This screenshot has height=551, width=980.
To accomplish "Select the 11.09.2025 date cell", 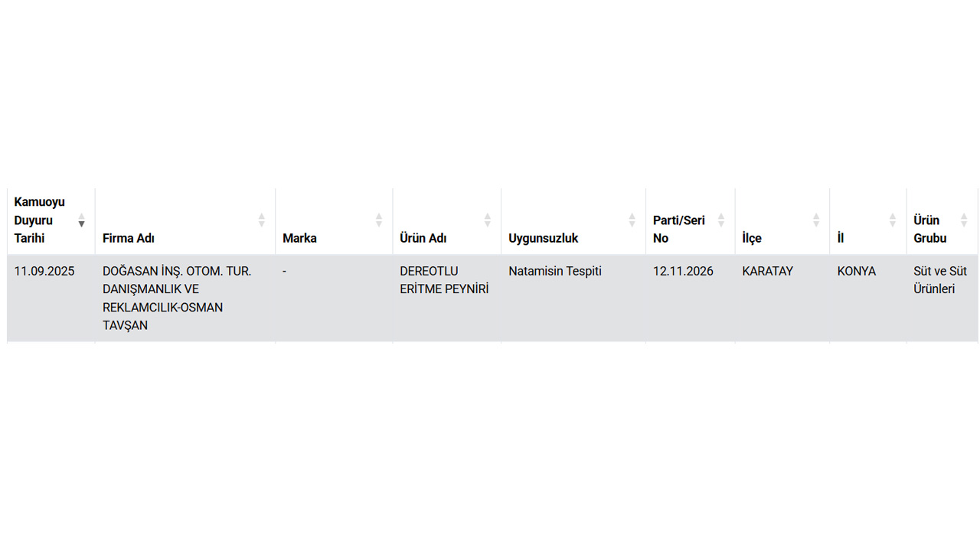I will [x=44, y=271].
